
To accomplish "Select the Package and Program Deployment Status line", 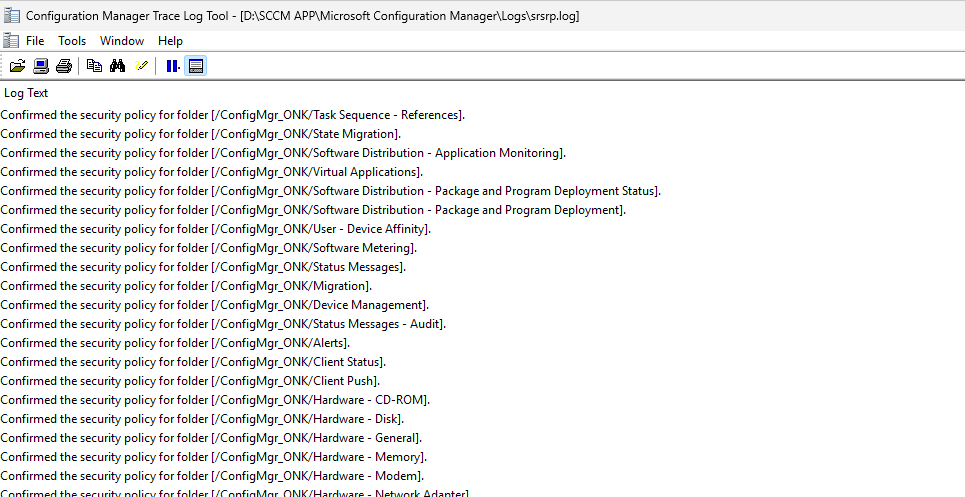I will coord(330,191).
